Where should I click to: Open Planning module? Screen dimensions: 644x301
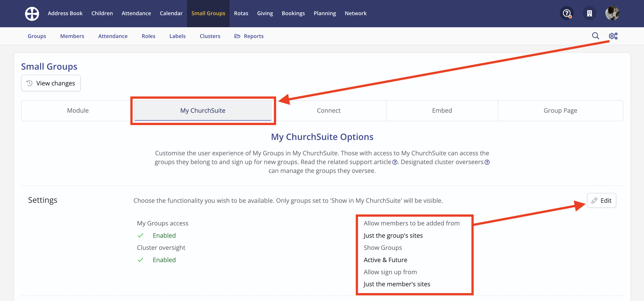325,13
